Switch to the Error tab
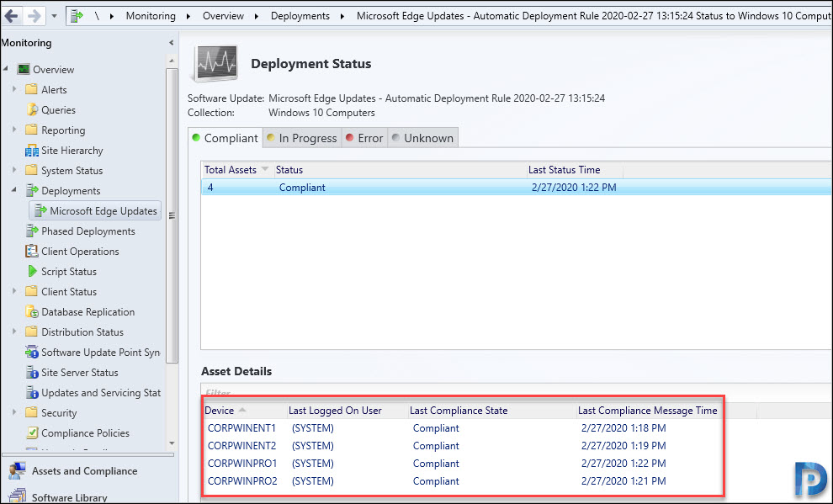The image size is (833, 504). point(364,138)
